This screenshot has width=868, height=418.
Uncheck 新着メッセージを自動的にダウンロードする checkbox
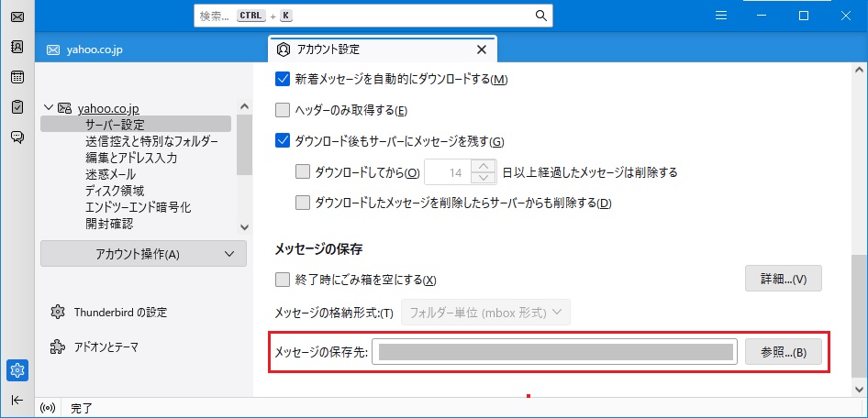tap(283, 79)
